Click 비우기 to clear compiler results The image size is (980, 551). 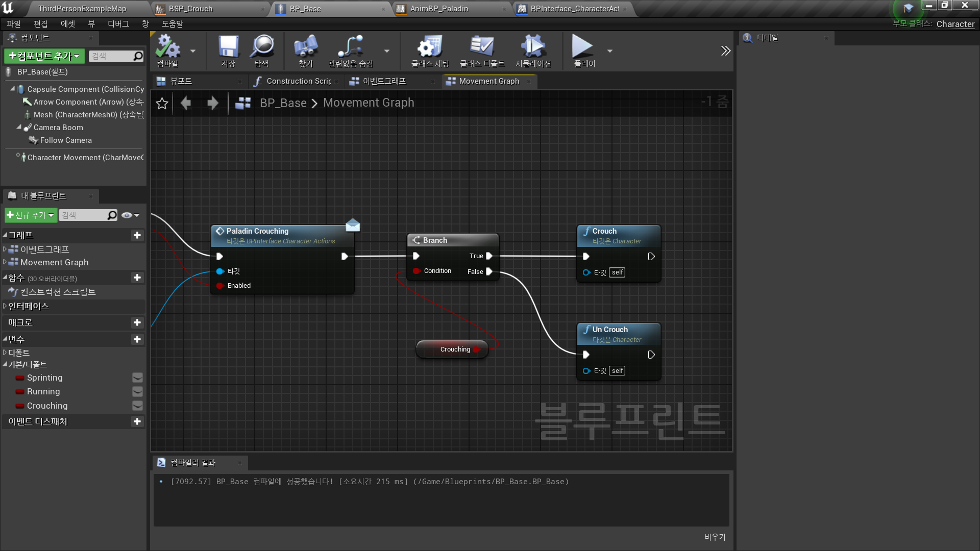[714, 537]
